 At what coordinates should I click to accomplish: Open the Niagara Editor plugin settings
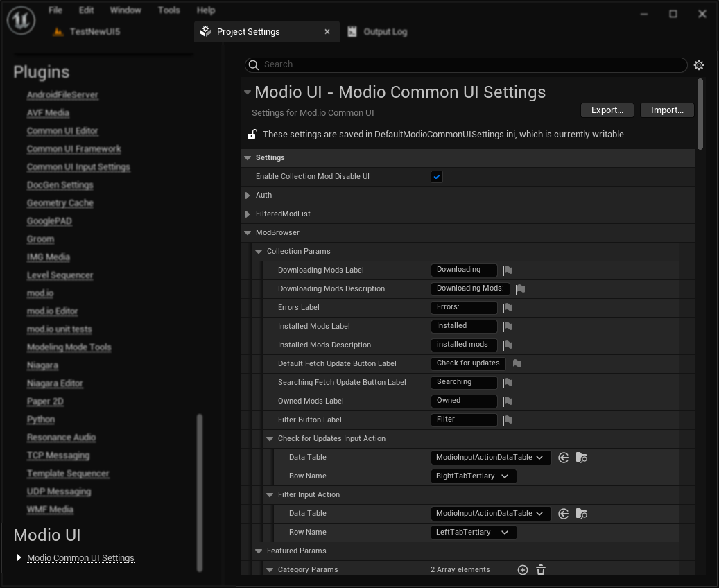55,383
